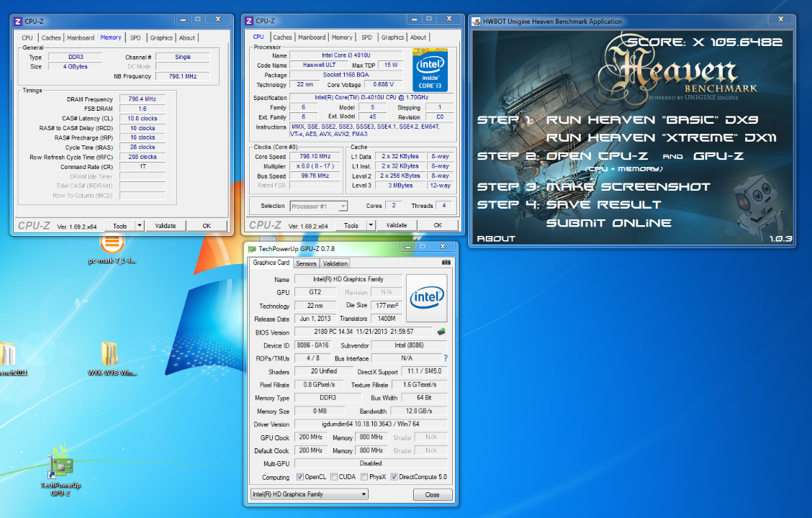
Task: Open Tools dropdown arrow in middle CPU-Z
Action: tap(371, 225)
